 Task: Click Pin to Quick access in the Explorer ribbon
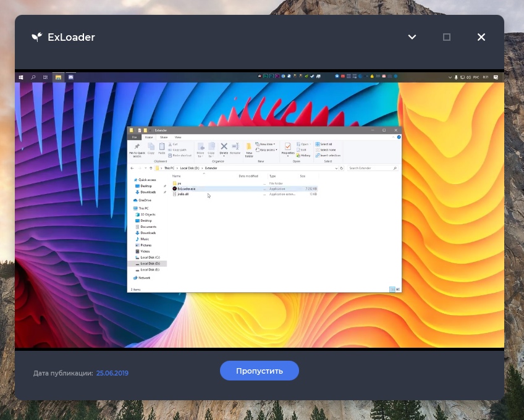(137, 150)
